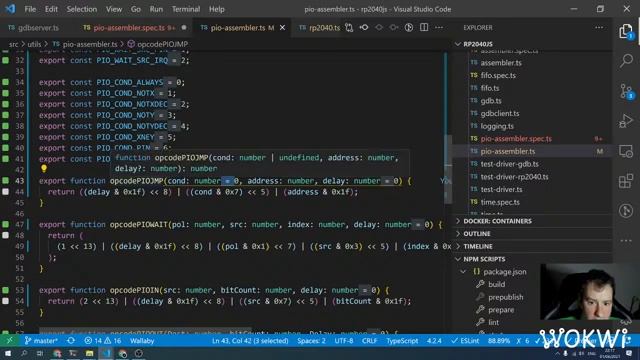Screen dimensions: 640x360
Task: Click the VS Code logo in title bar
Action: tap(10, 9)
